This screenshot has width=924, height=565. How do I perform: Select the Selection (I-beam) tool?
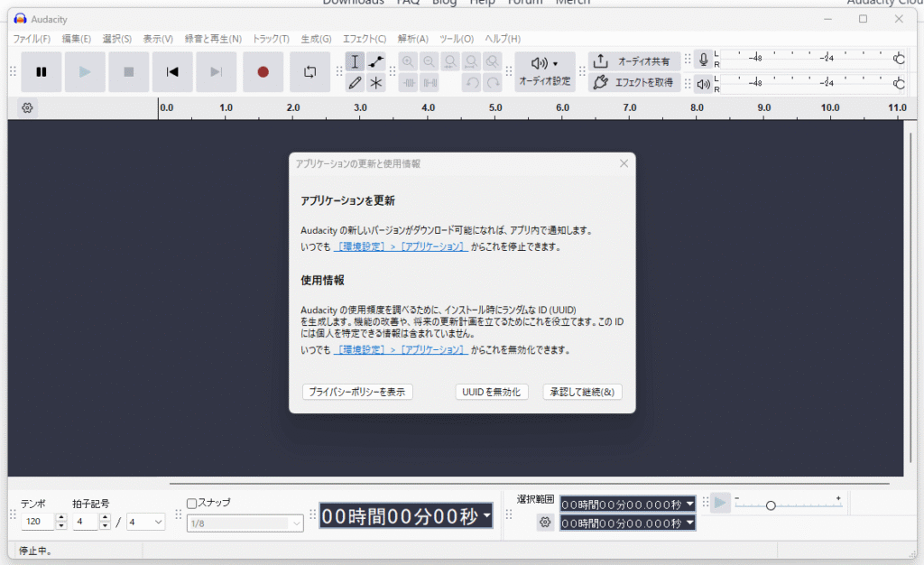355,62
